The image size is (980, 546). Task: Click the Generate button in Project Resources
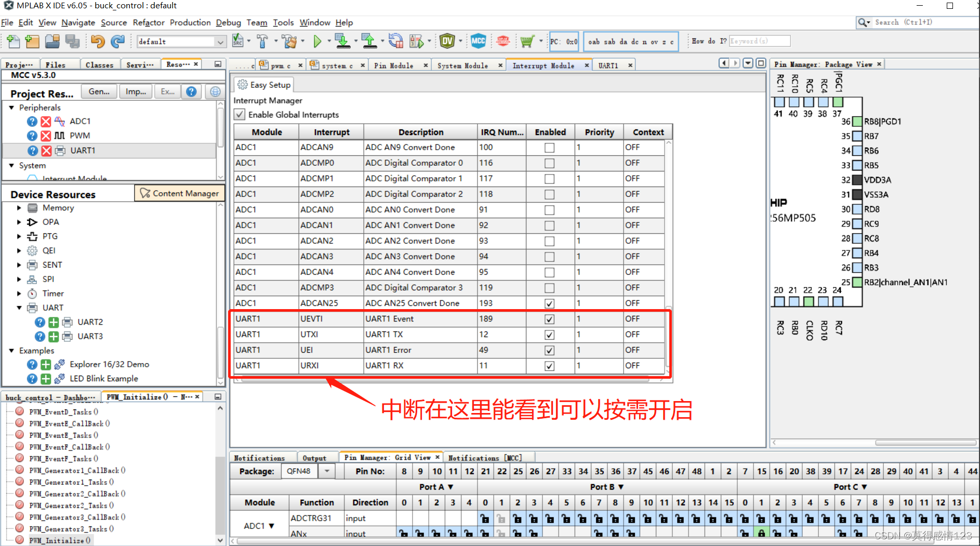coord(98,91)
